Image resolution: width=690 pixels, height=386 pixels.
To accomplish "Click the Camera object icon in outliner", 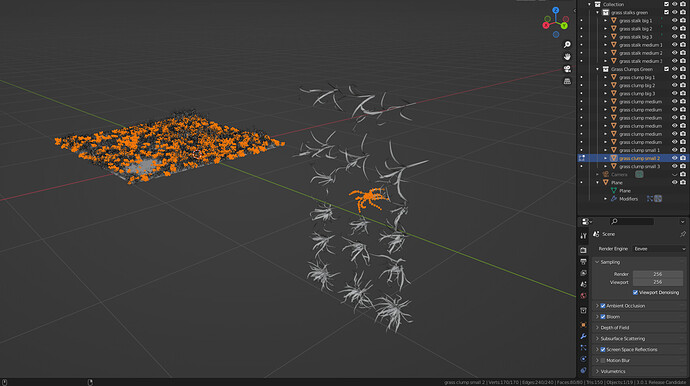I will tap(606, 174).
